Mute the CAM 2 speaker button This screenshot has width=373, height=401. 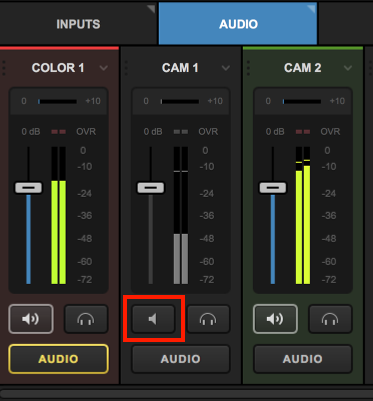(x=275, y=319)
